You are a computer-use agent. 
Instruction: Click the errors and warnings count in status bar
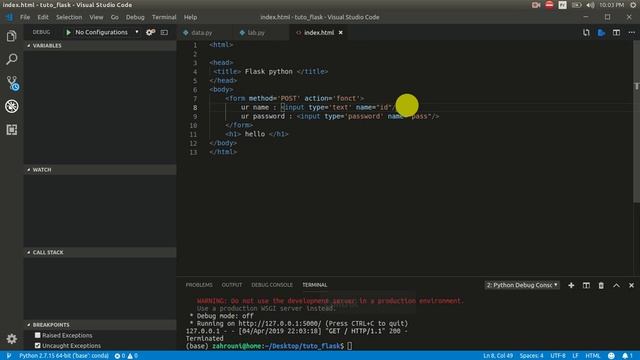click(x=126, y=356)
